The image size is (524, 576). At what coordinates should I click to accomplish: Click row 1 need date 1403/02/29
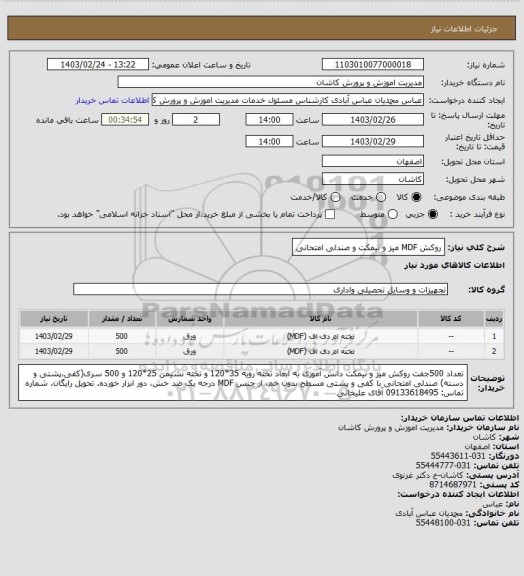tap(54, 336)
